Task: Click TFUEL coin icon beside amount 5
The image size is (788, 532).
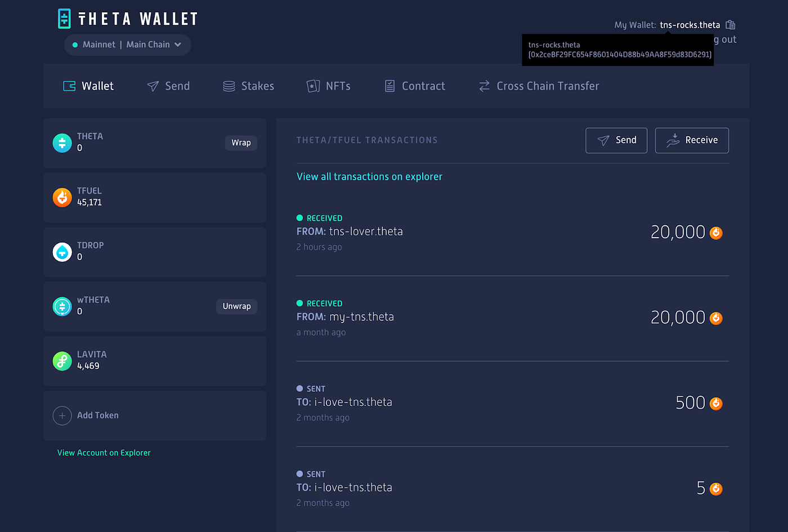Action: (x=716, y=489)
